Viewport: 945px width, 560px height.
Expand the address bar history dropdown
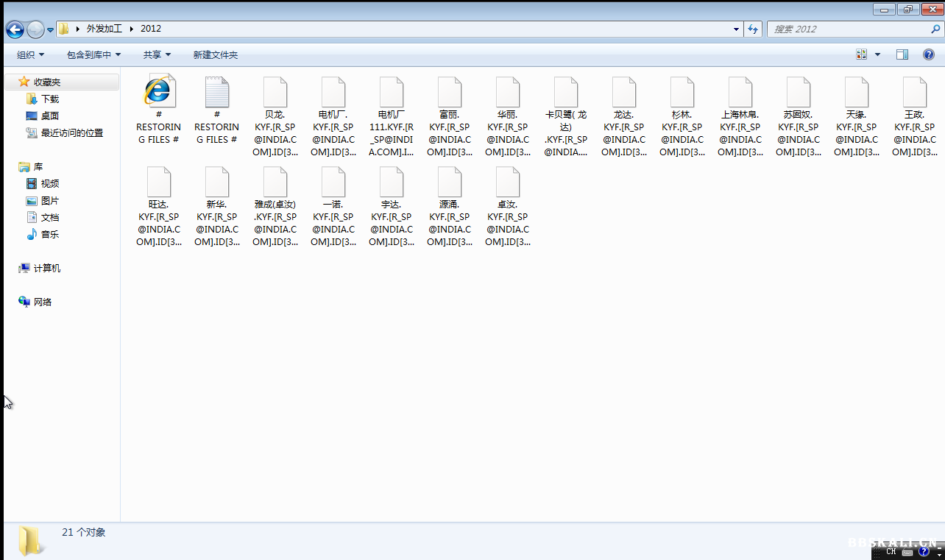pos(736,29)
